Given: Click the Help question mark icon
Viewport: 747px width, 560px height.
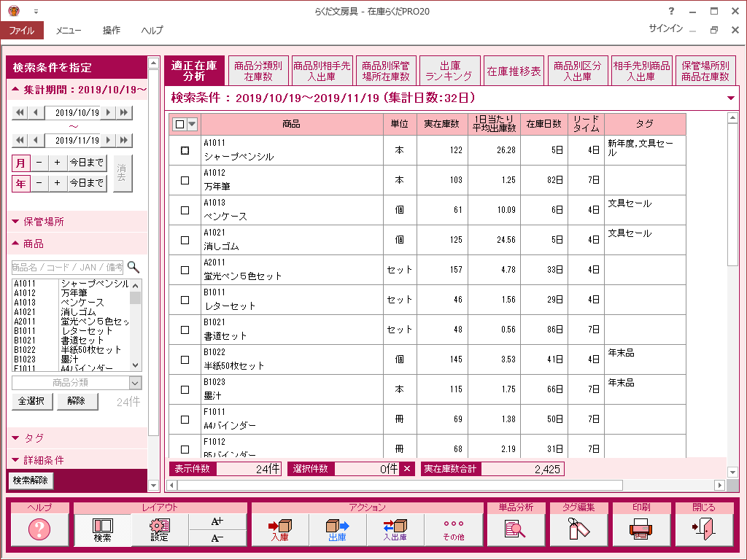Looking at the screenshot, I should coord(39,530).
